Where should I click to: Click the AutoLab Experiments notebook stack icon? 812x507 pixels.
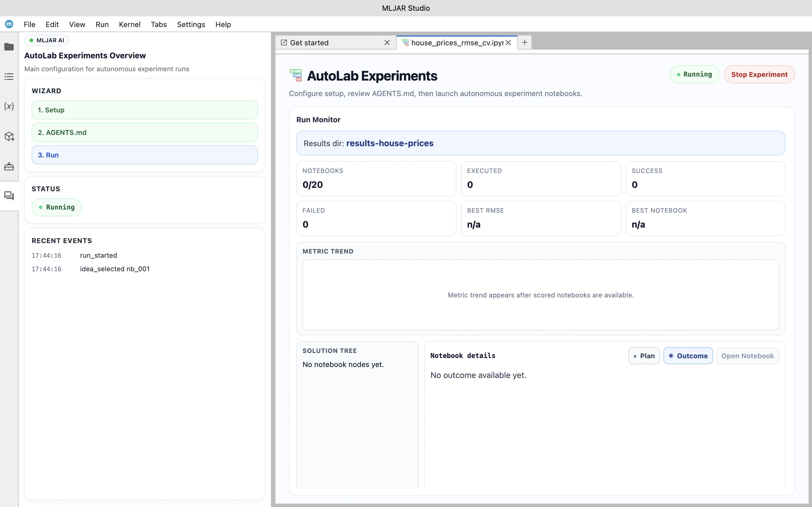tap(297, 75)
